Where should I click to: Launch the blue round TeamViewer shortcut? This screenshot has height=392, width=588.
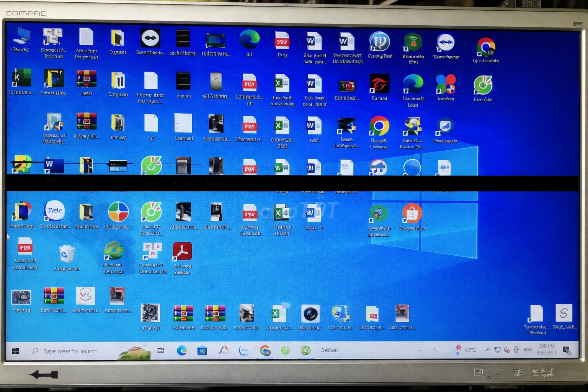point(445,43)
